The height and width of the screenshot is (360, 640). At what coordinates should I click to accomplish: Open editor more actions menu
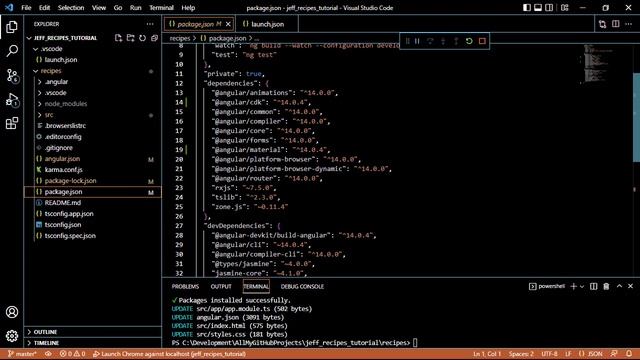coord(629,24)
